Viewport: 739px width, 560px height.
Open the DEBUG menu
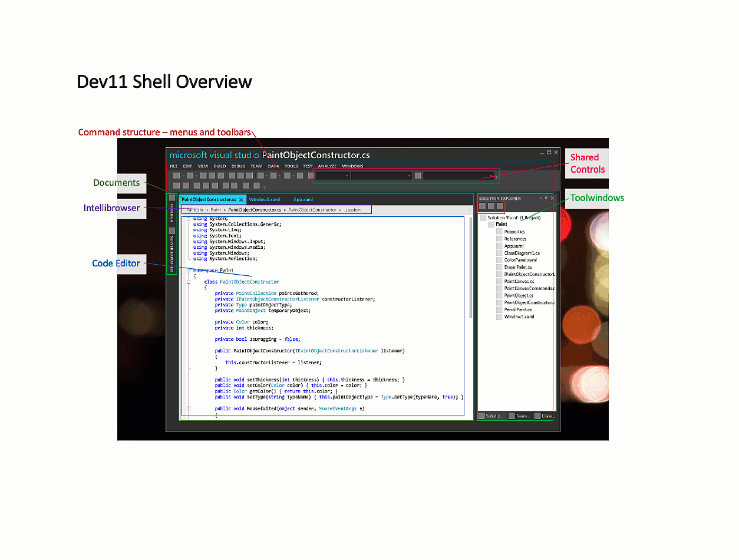[x=239, y=166]
